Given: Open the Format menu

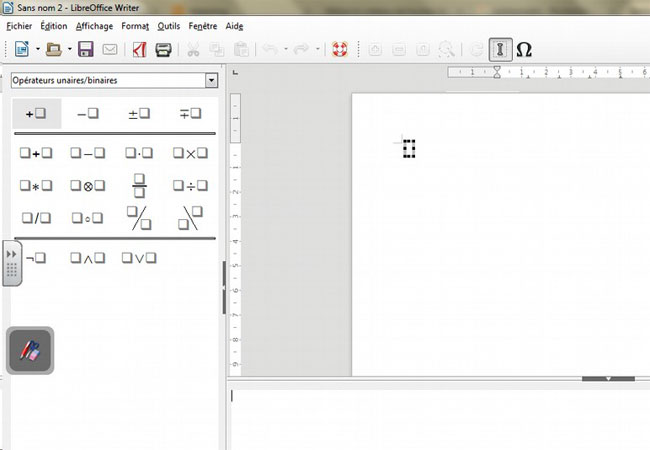Looking at the screenshot, I should pos(135,26).
